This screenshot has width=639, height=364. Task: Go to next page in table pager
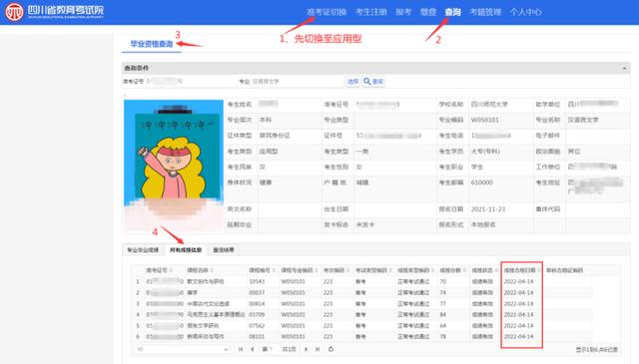pos(307,349)
